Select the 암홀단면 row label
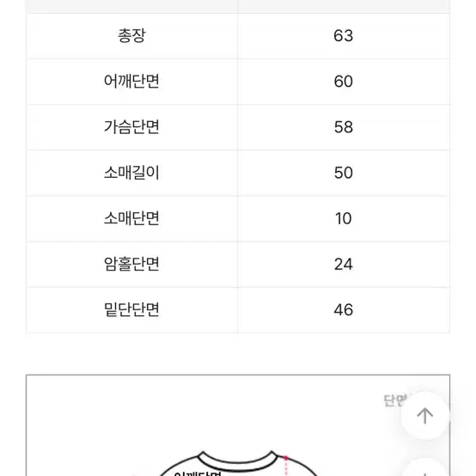 [131, 264]
